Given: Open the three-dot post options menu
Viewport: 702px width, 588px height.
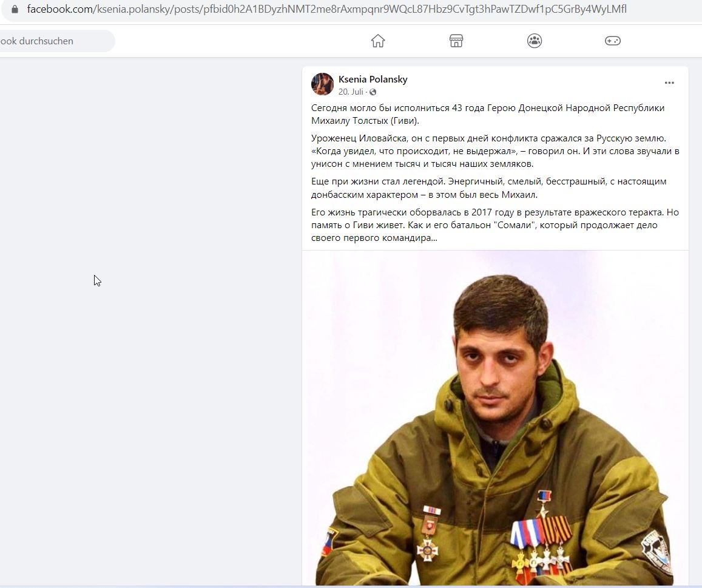Looking at the screenshot, I should (669, 83).
